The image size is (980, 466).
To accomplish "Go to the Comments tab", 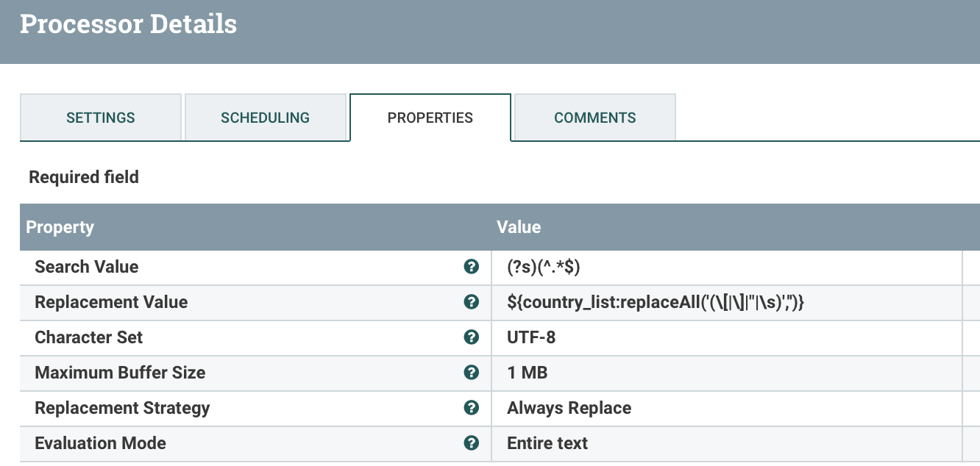I will [594, 118].
